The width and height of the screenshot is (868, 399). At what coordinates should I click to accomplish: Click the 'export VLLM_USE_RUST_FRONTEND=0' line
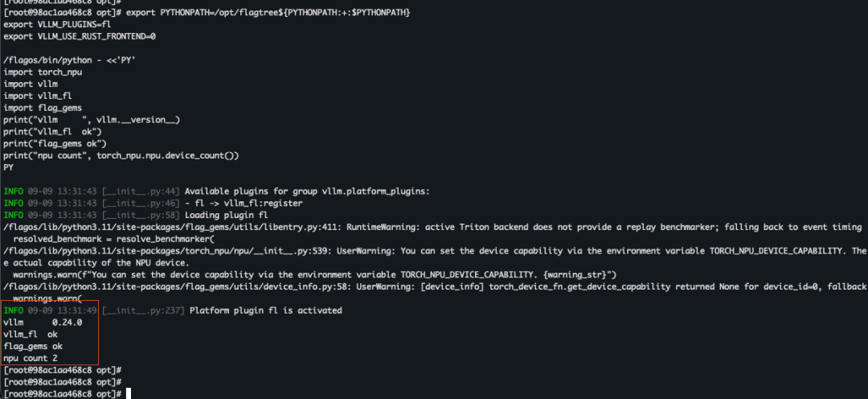point(80,36)
